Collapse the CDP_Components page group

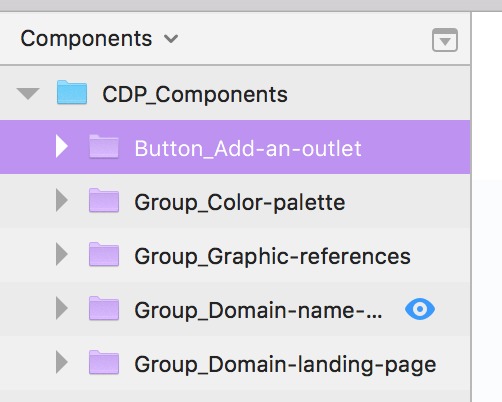pos(28,93)
